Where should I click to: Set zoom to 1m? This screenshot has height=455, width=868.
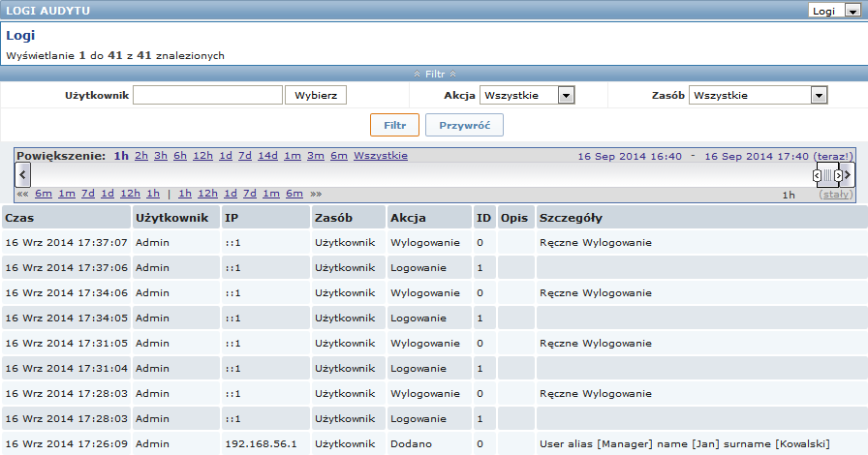click(293, 156)
